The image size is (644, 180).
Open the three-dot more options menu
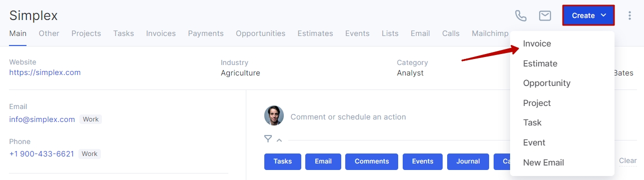[630, 15]
